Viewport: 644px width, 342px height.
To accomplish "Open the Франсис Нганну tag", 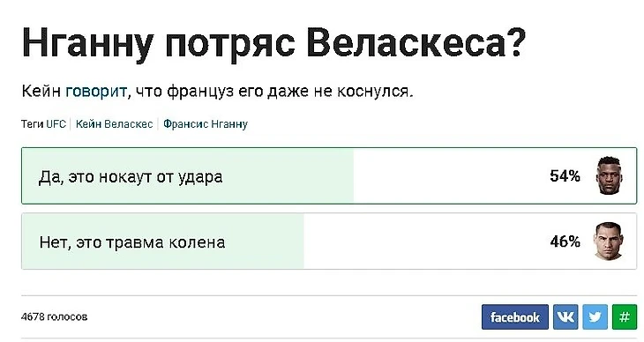I will pos(206,123).
